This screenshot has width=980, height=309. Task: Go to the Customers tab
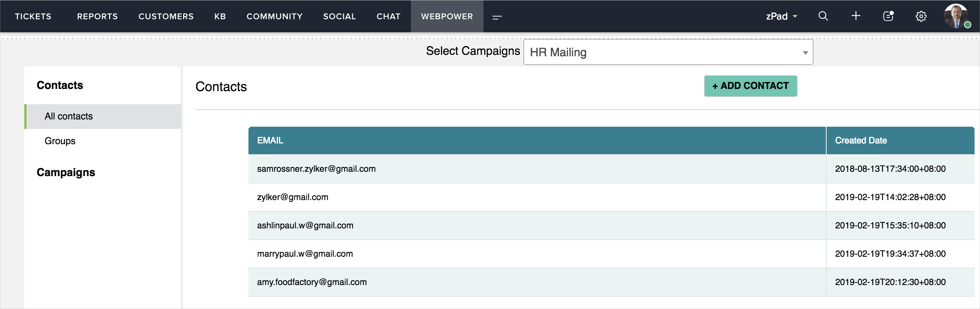[166, 16]
